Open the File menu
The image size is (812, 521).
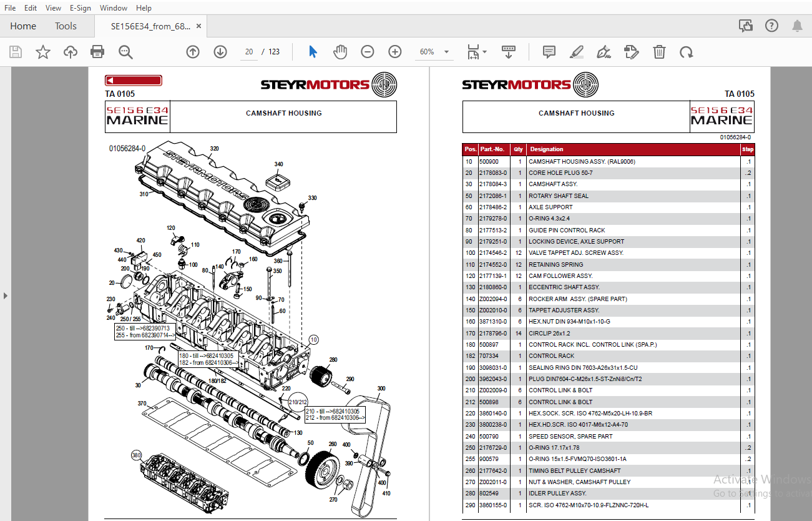pyautogui.click(x=10, y=7)
